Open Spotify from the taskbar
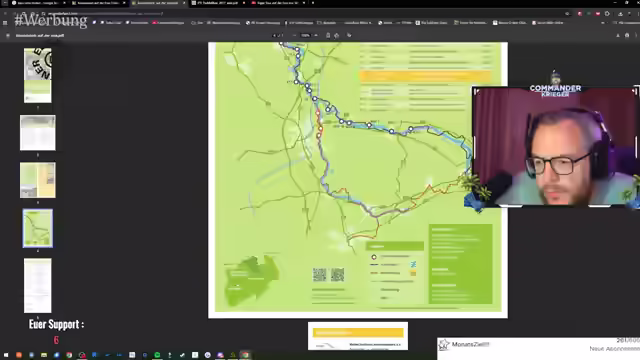 157,355
